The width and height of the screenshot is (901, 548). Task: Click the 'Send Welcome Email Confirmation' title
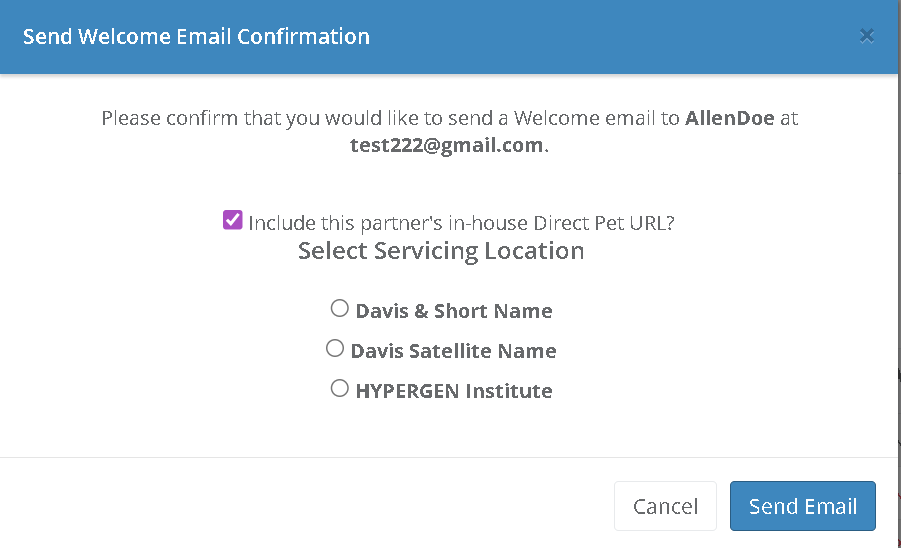tap(196, 37)
